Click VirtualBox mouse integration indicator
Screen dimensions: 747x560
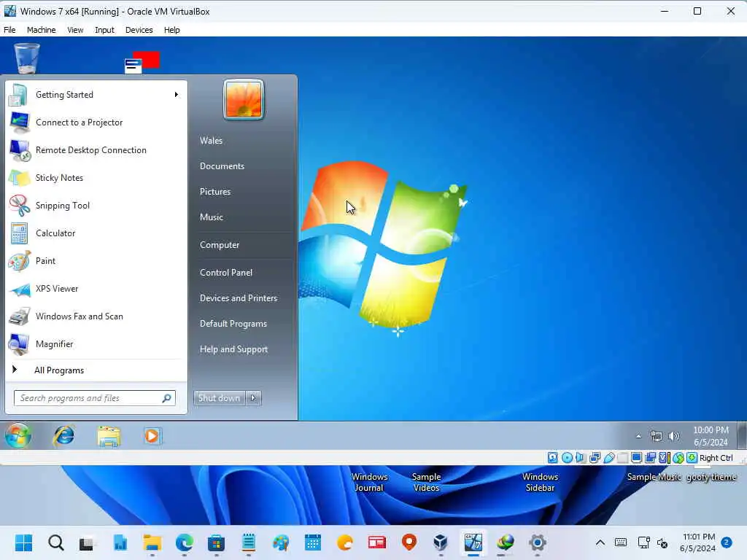(678, 458)
